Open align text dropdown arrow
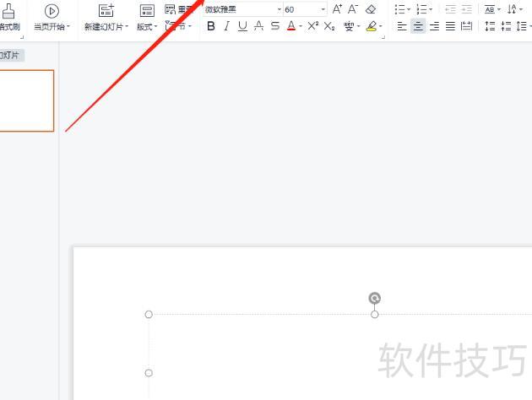This screenshot has width=532, height=400. tap(499, 9)
